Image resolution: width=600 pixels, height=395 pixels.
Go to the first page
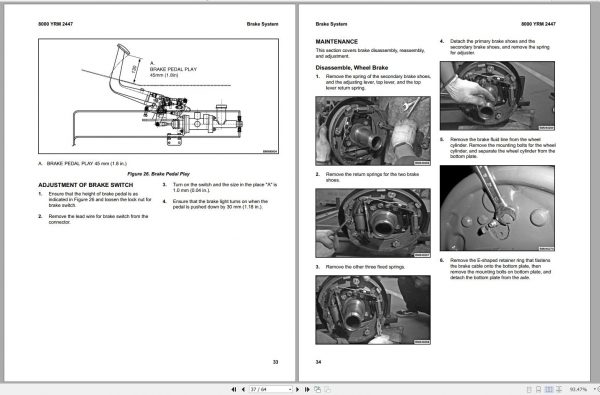click(x=234, y=389)
